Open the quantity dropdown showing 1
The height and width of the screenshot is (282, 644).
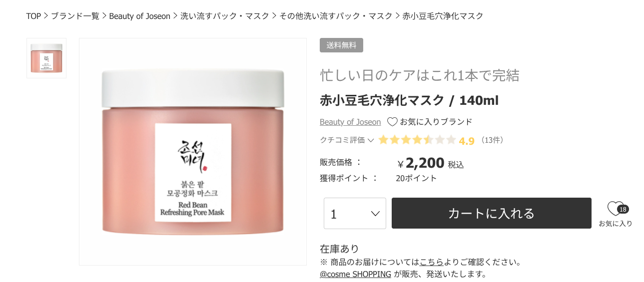(355, 214)
